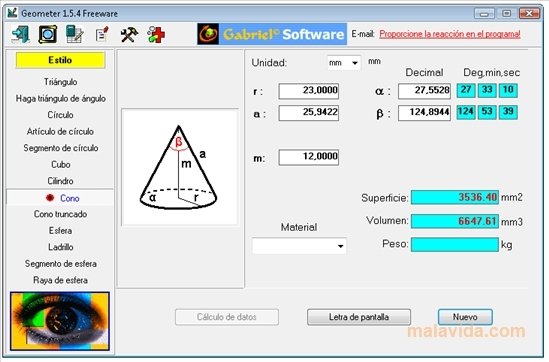Choose Raya de esfera shape
The image size is (549, 362).
61,280
